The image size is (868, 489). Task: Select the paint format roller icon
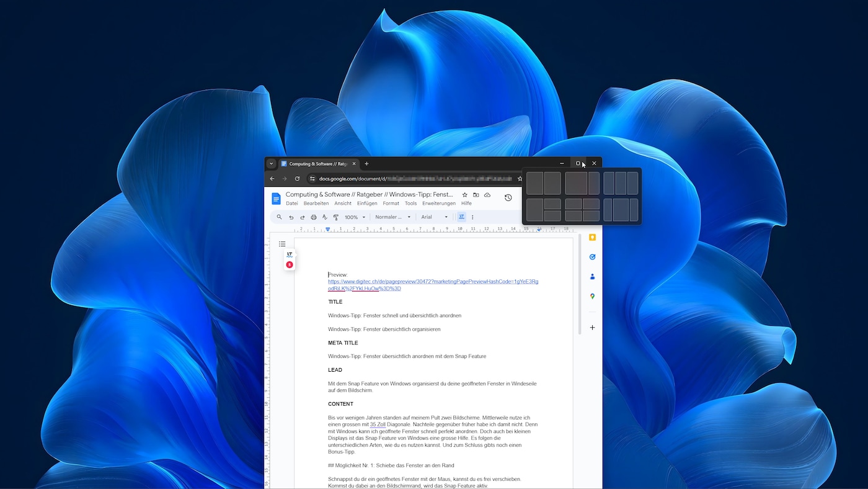pyautogui.click(x=336, y=217)
